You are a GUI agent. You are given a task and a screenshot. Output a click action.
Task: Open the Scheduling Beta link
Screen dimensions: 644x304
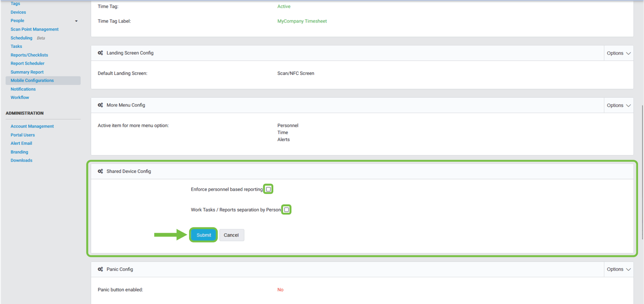pyautogui.click(x=21, y=38)
